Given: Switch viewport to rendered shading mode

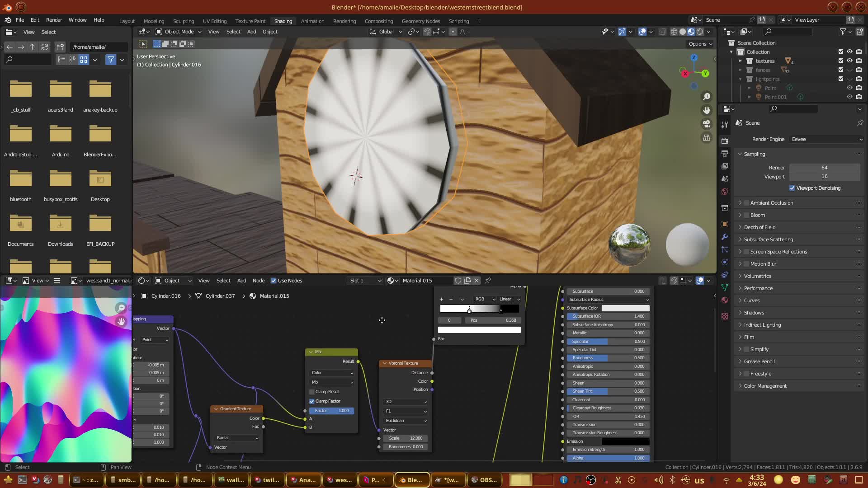Looking at the screenshot, I should coord(700,32).
